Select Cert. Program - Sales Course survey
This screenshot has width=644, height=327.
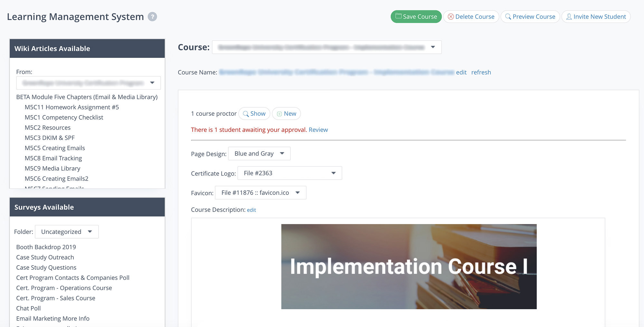pos(56,298)
